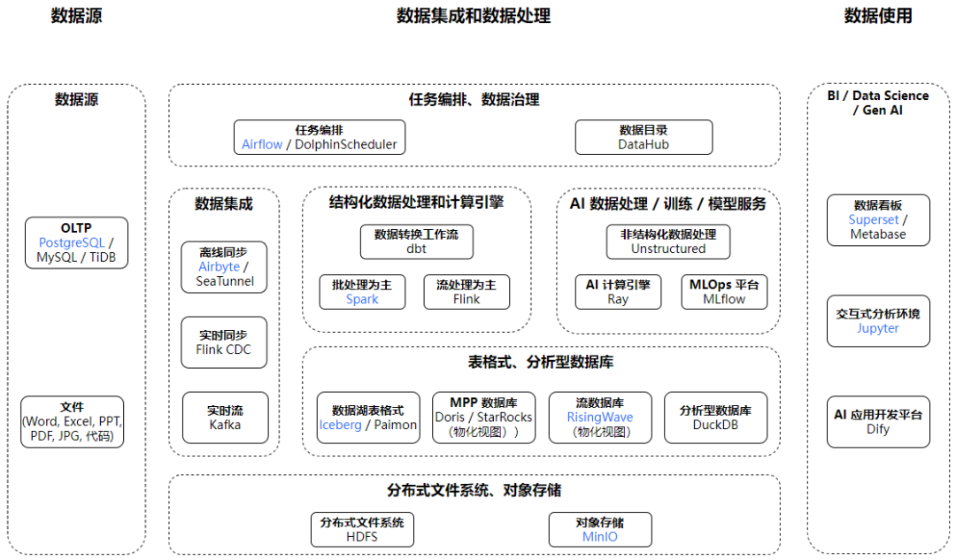Click the BI / Data Science / Gen AI title
The image size is (956, 560).
[878, 103]
